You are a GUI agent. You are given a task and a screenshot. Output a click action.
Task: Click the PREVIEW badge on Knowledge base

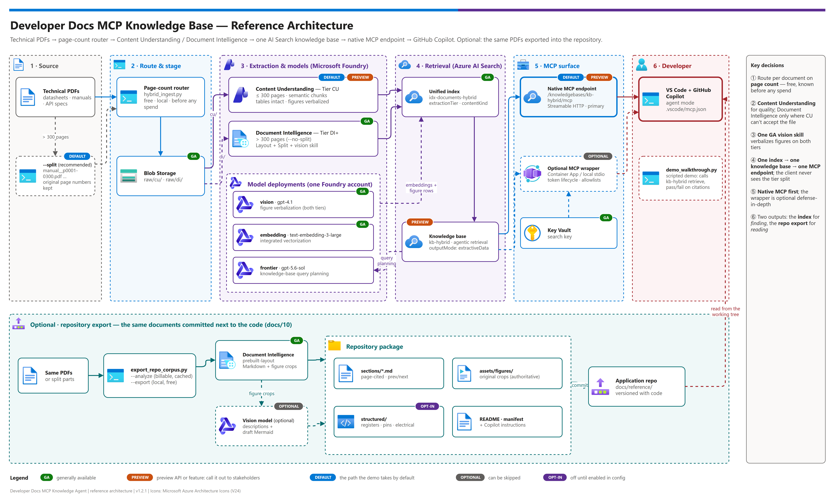tap(419, 222)
